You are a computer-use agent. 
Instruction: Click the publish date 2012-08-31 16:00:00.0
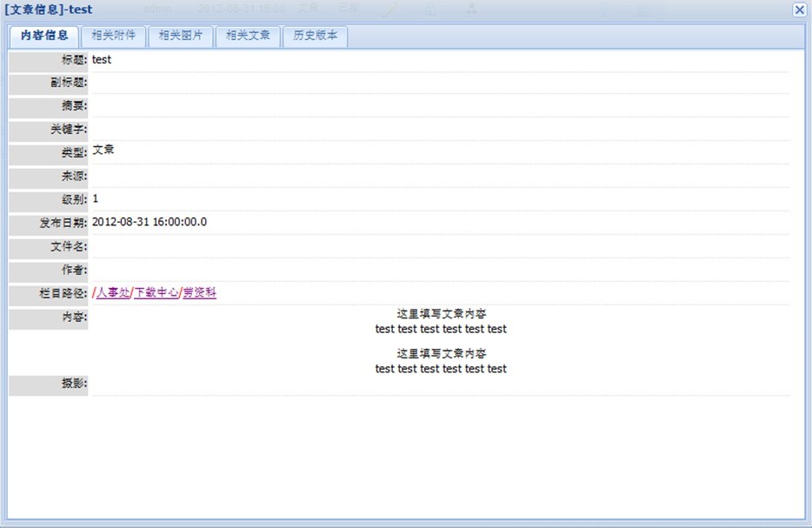[x=150, y=222]
